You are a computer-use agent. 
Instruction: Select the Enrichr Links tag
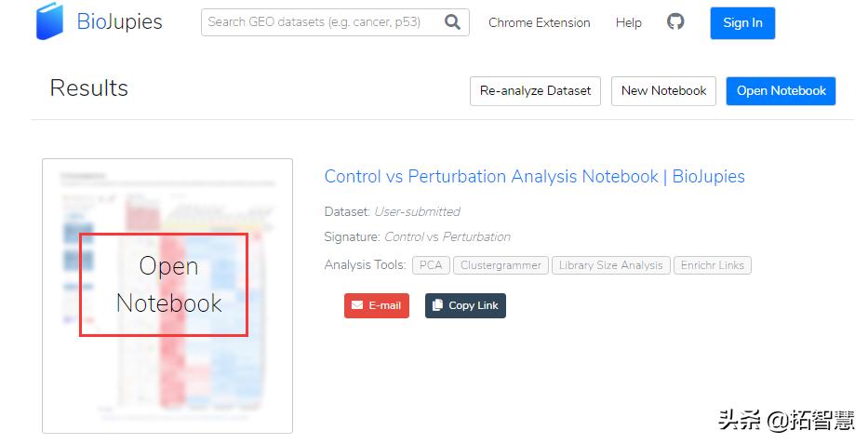coord(712,265)
